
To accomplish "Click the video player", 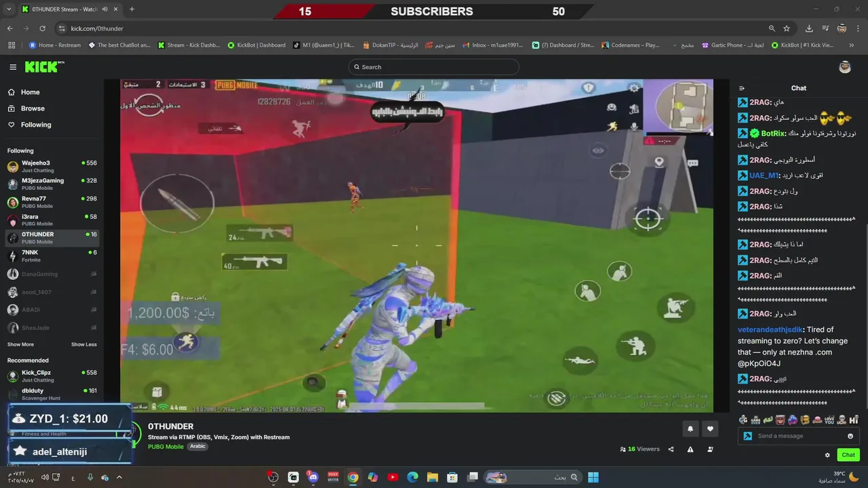I will pyautogui.click(x=416, y=245).
